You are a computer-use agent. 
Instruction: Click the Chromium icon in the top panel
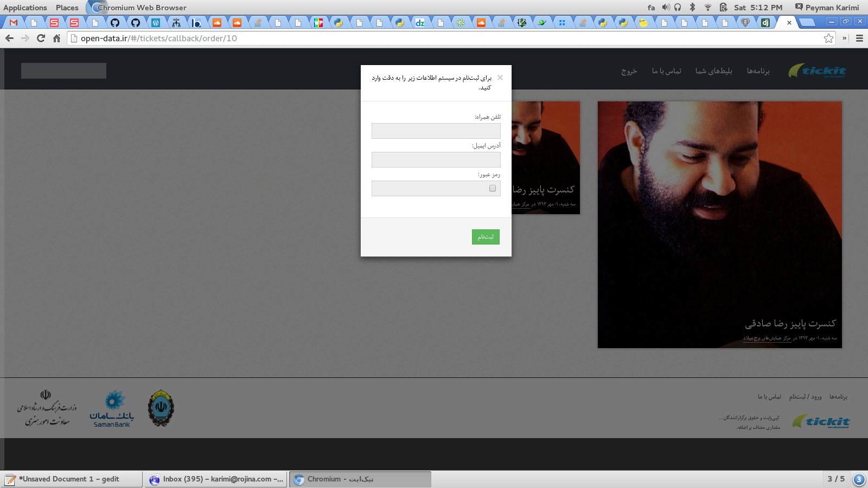point(95,8)
